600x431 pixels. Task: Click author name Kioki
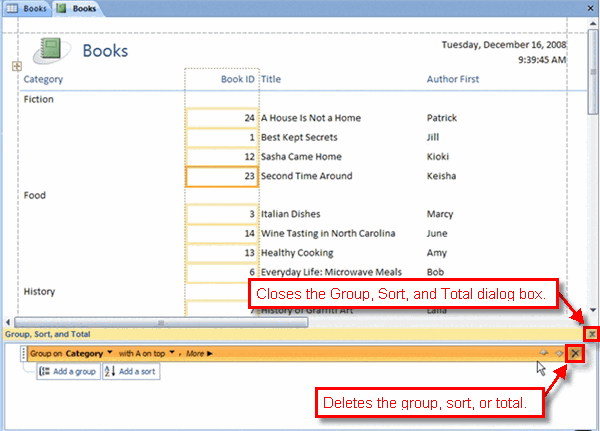point(438,157)
